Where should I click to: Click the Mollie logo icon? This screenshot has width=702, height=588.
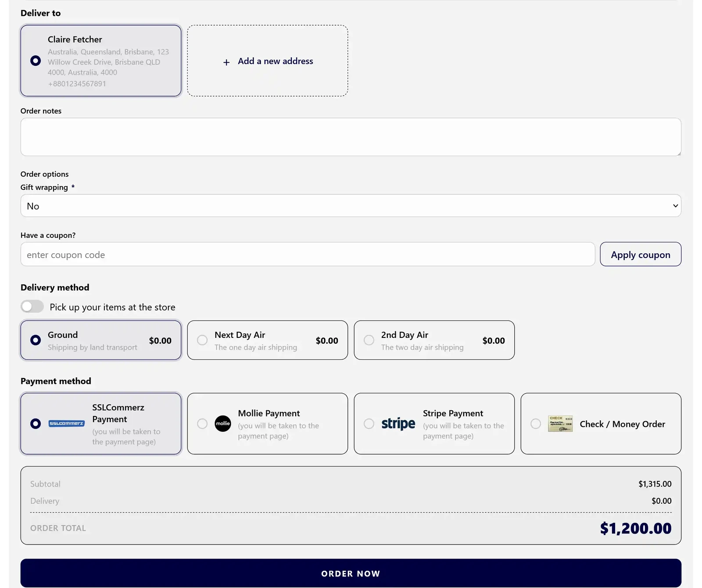click(223, 423)
